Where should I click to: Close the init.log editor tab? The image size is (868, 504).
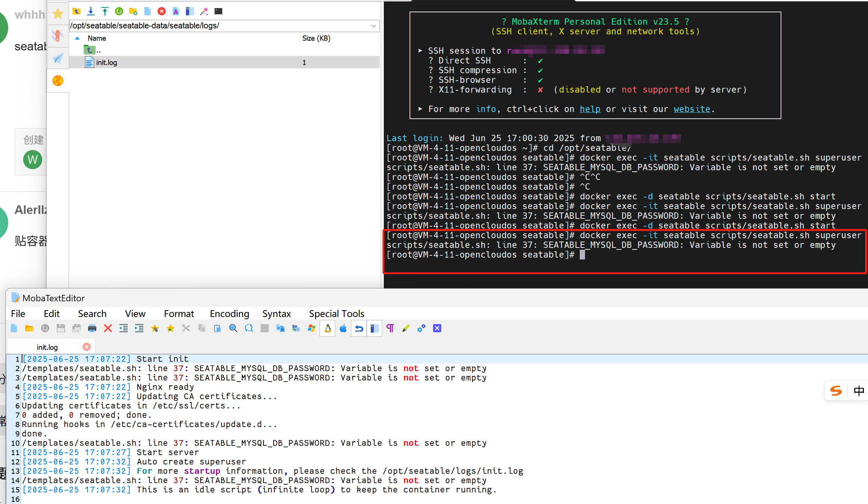pyautogui.click(x=87, y=347)
